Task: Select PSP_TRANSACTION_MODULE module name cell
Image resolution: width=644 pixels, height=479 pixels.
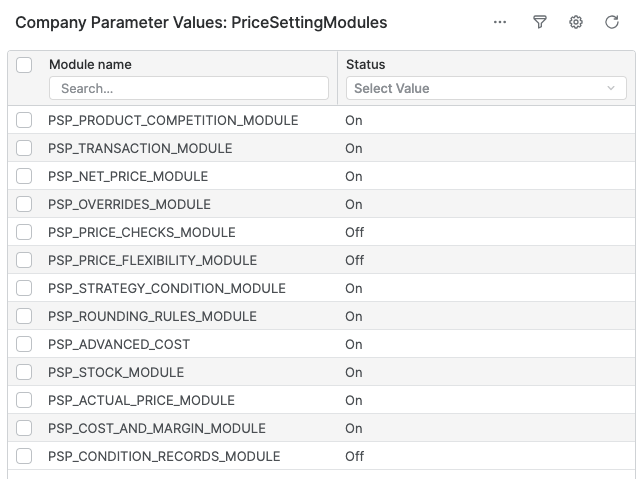Action: [140, 148]
